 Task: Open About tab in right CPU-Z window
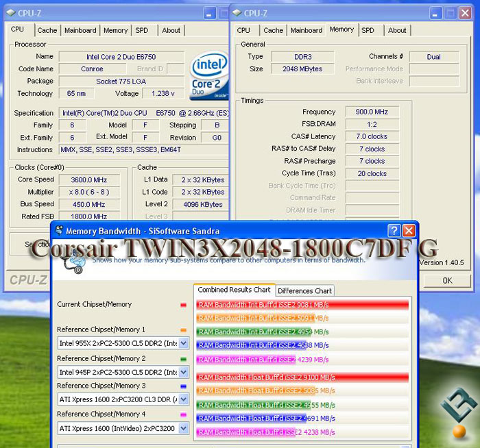point(397,30)
